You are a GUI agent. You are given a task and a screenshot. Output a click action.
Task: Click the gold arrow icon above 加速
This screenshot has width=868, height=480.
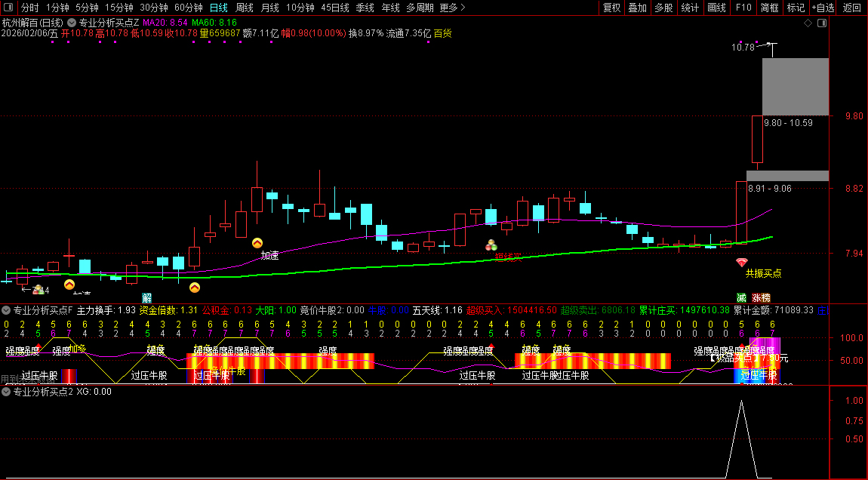tap(257, 242)
